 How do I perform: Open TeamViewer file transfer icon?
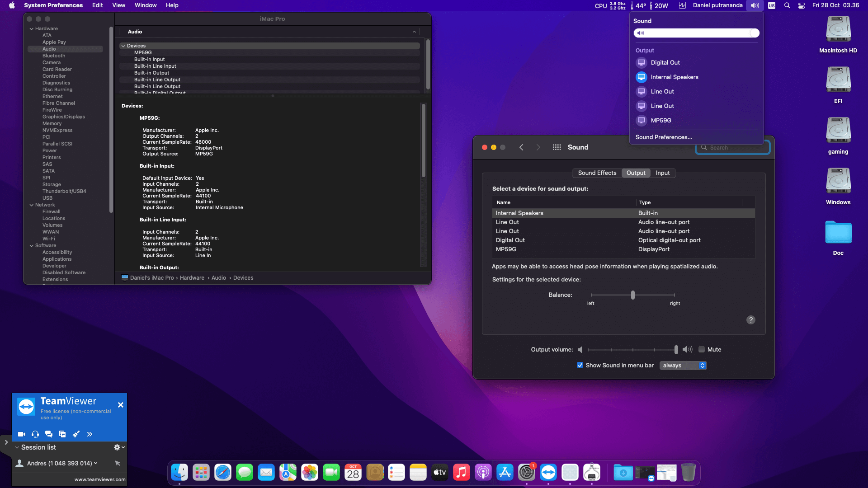click(x=62, y=434)
